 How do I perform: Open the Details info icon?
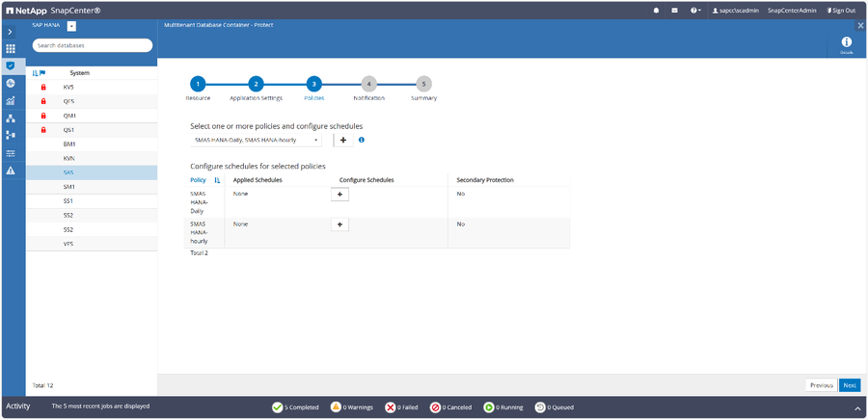[x=847, y=44]
